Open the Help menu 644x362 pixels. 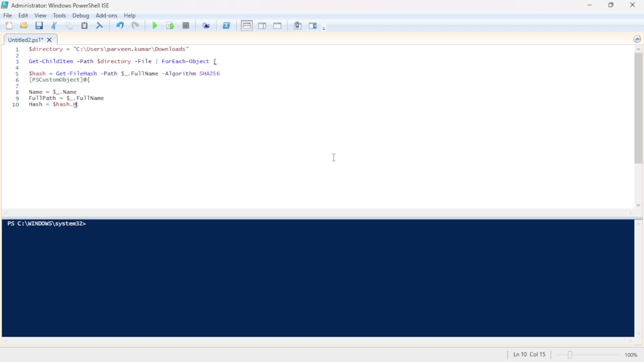(x=130, y=16)
